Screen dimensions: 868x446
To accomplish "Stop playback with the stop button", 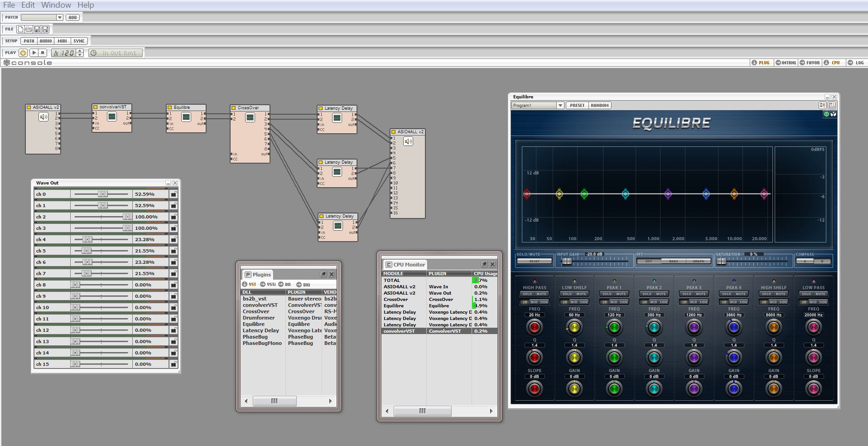I will tap(43, 53).
